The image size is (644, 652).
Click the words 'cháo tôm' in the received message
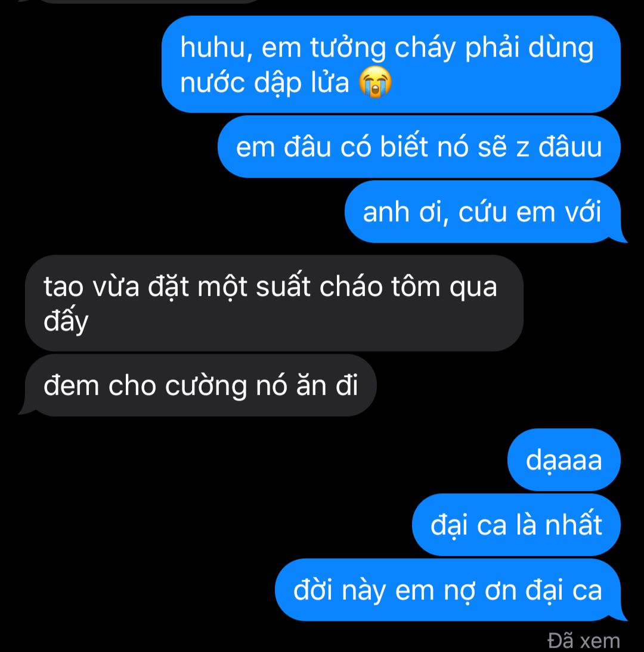coord(380,286)
